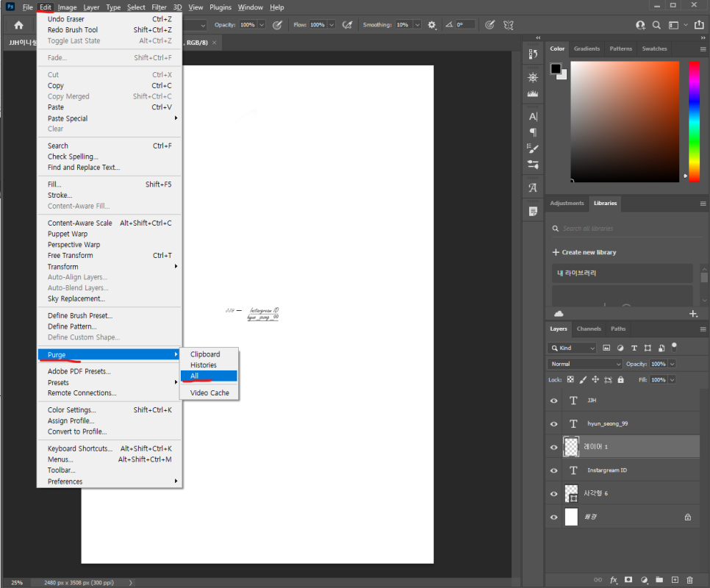Open the Glyphs panel icon
This screenshot has width=710, height=588.
[533, 187]
